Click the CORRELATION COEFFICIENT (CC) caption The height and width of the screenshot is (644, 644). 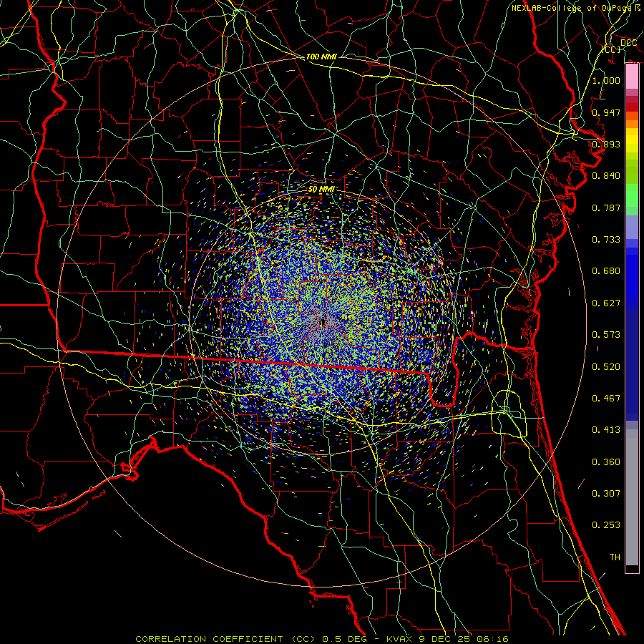[226, 639]
